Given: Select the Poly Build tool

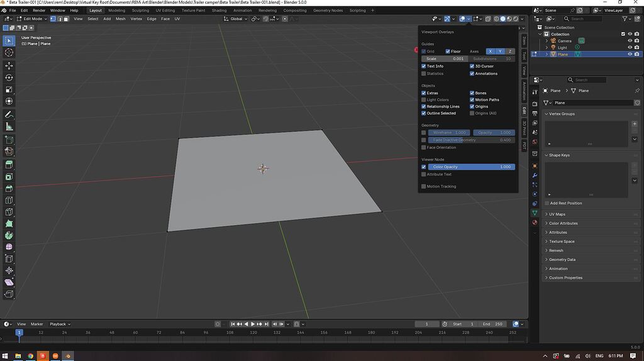Looking at the screenshot, I should [x=9, y=223].
